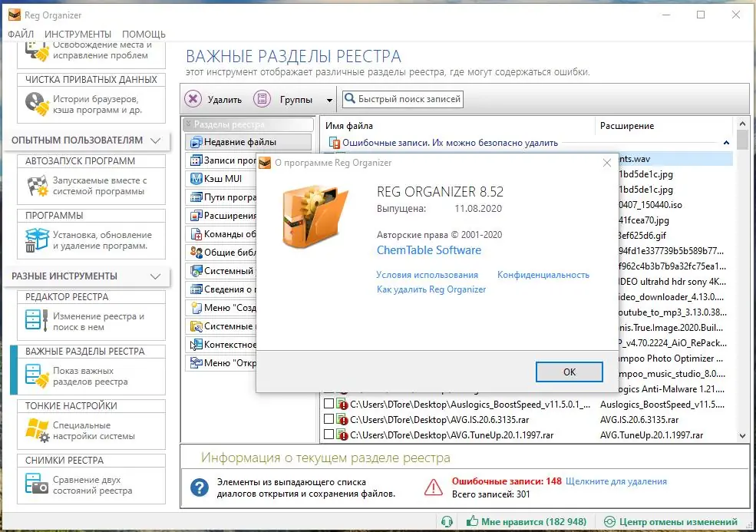This screenshot has width=756, height=532.
Task: Click the Снимки реестра comparison icon
Action: coord(37,483)
